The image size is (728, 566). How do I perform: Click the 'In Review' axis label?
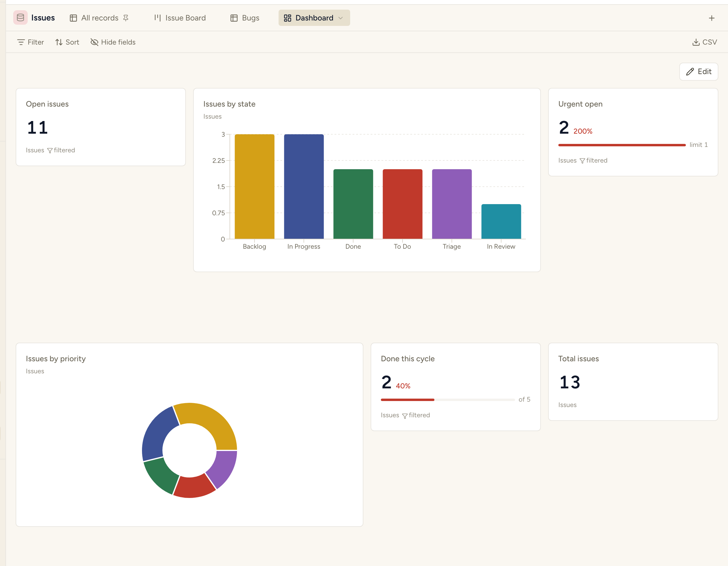pos(501,247)
